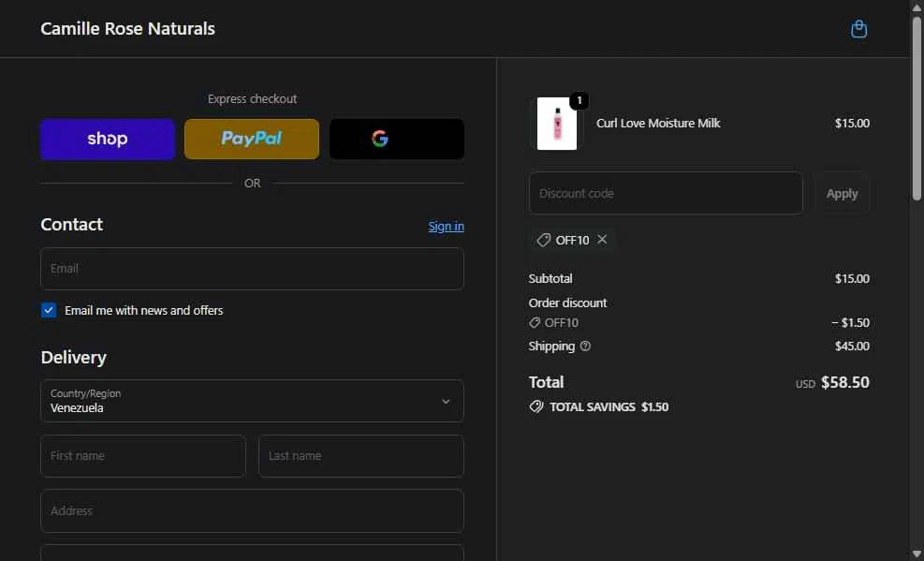
Task: Focus the First name field
Action: [x=143, y=456]
